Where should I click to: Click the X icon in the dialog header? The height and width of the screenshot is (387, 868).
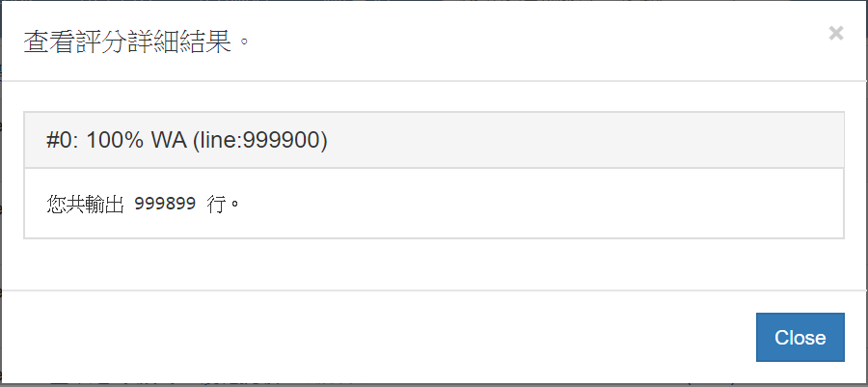coord(836,33)
